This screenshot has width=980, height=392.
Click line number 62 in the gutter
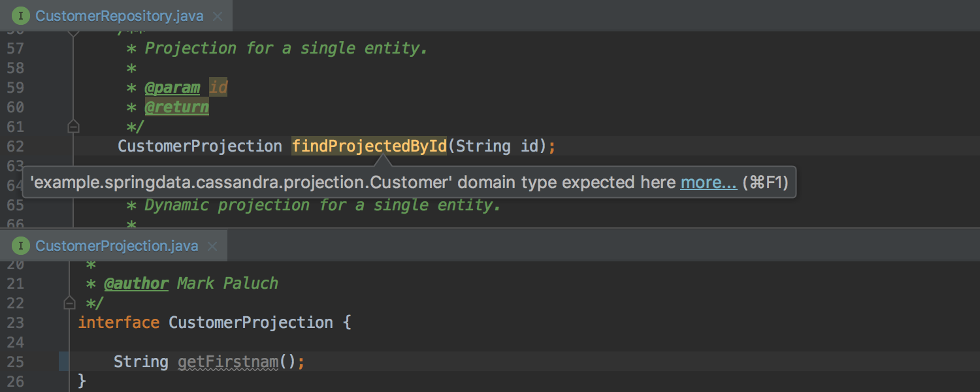tap(15, 146)
